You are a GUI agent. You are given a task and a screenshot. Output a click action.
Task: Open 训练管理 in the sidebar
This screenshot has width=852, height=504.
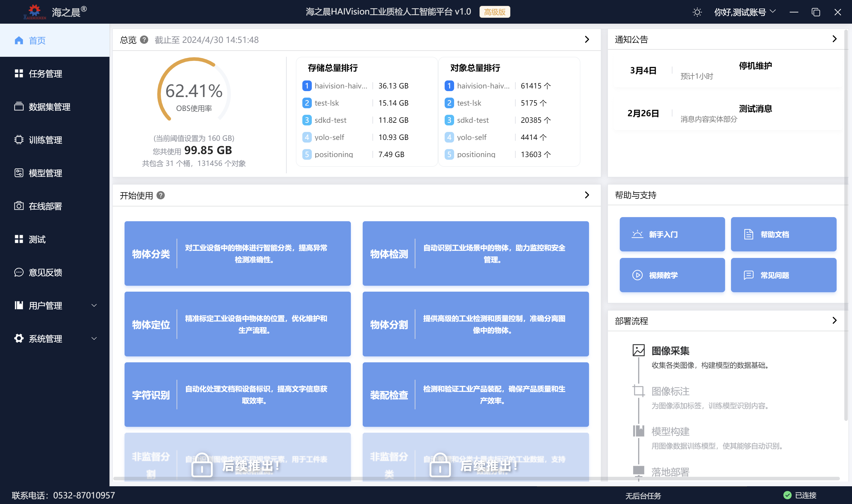(55, 140)
